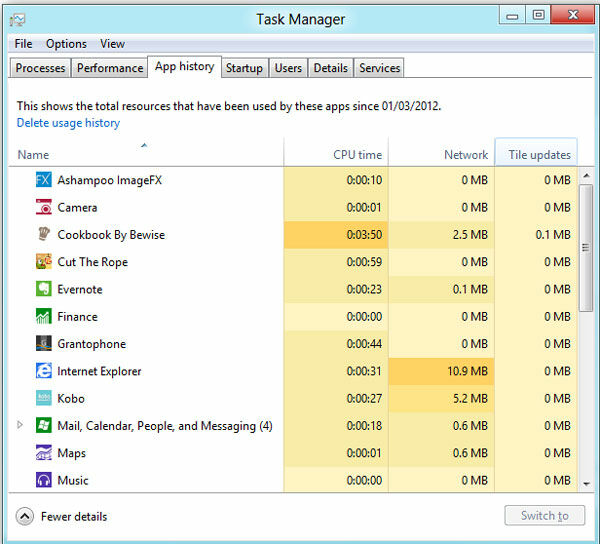
Task: Switch to the Performance tab
Action: [110, 68]
